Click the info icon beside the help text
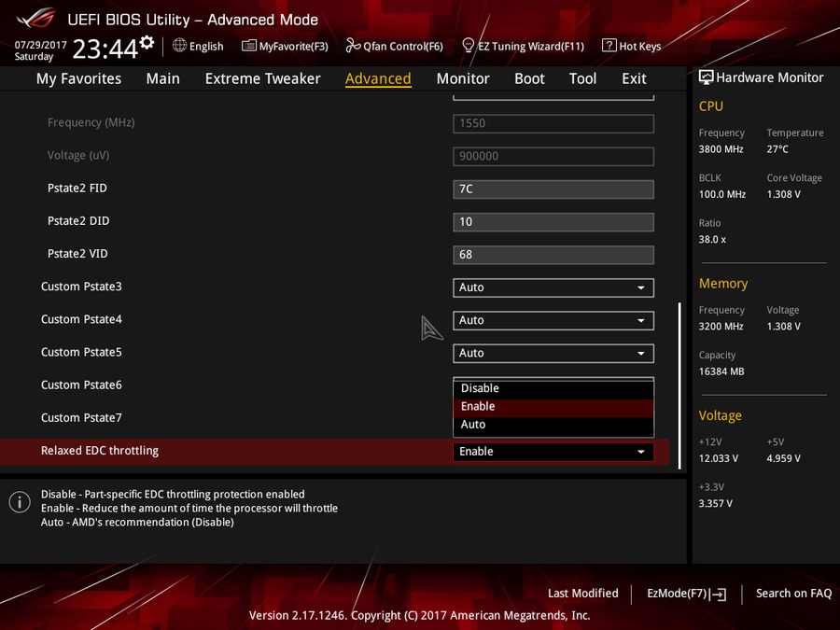 click(x=20, y=502)
